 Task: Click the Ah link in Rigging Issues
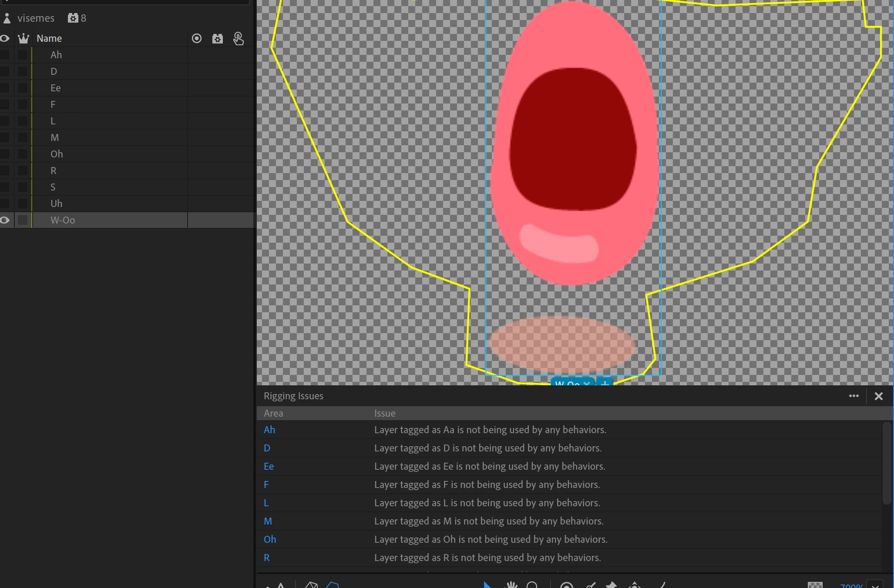pos(269,430)
